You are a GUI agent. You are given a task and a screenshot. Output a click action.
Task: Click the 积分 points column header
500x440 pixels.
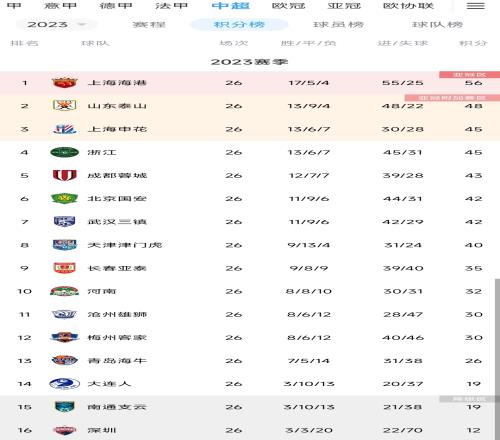(473, 43)
